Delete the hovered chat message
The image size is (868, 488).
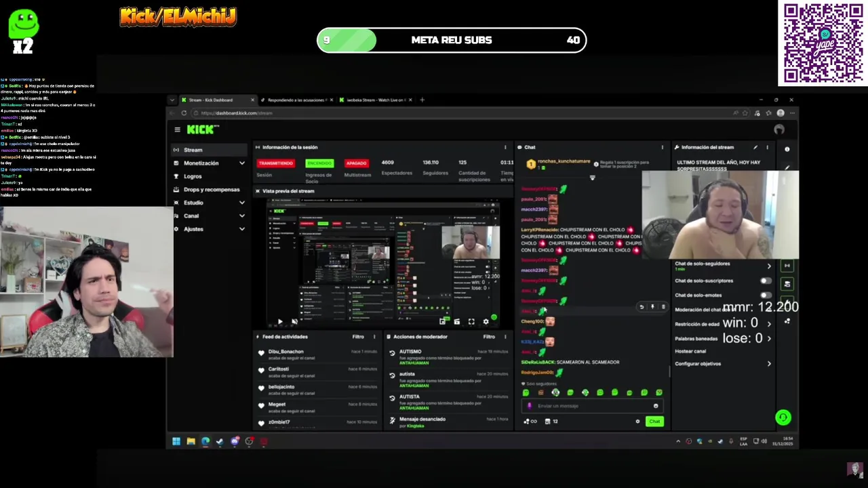663,307
